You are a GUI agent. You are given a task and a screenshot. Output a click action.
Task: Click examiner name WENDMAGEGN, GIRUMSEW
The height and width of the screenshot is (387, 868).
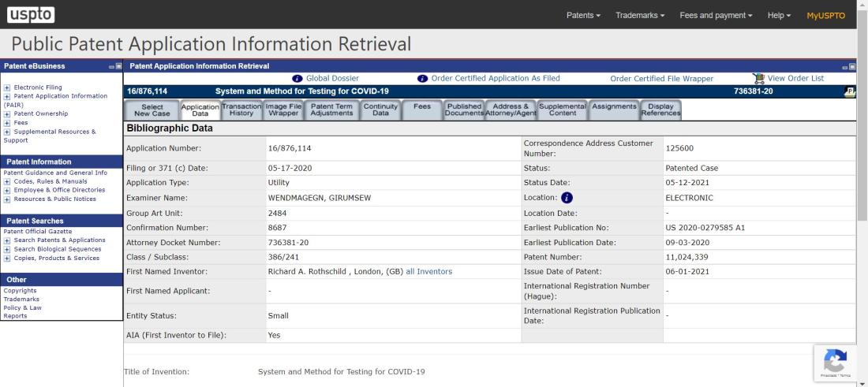[x=320, y=198]
